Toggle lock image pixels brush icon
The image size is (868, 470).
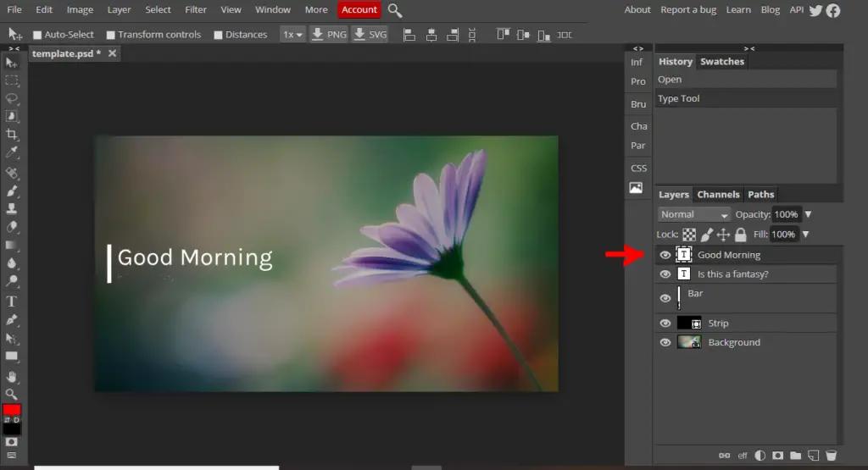click(706, 235)
